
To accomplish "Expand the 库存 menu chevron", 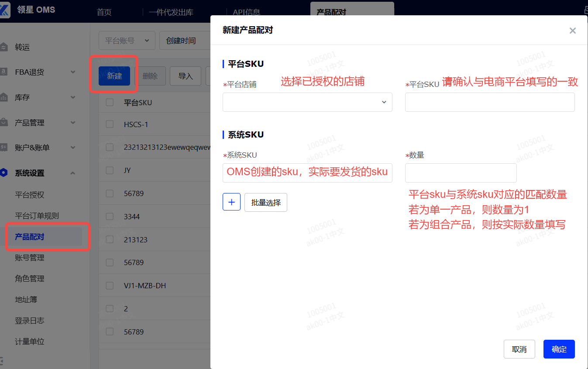I will (73, 97).
